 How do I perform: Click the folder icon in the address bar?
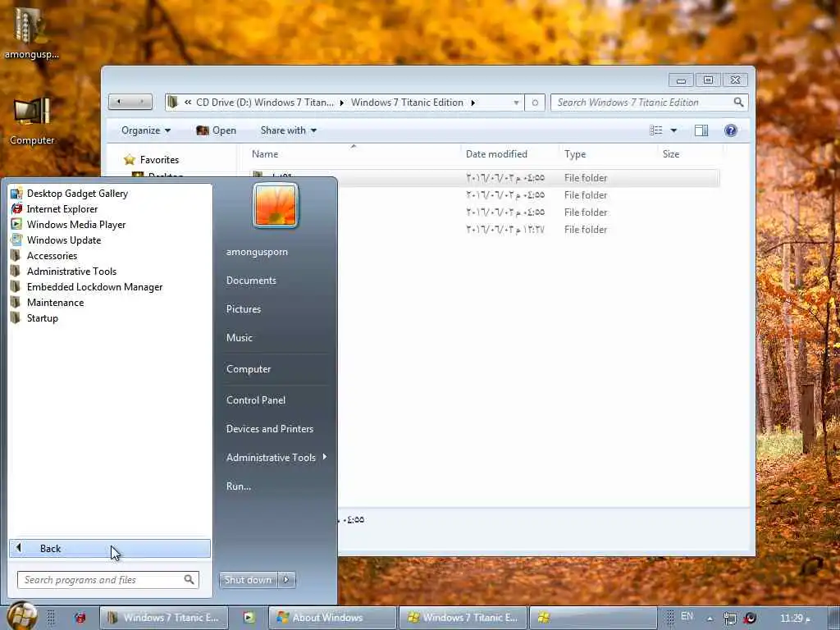tap(172, 102)
